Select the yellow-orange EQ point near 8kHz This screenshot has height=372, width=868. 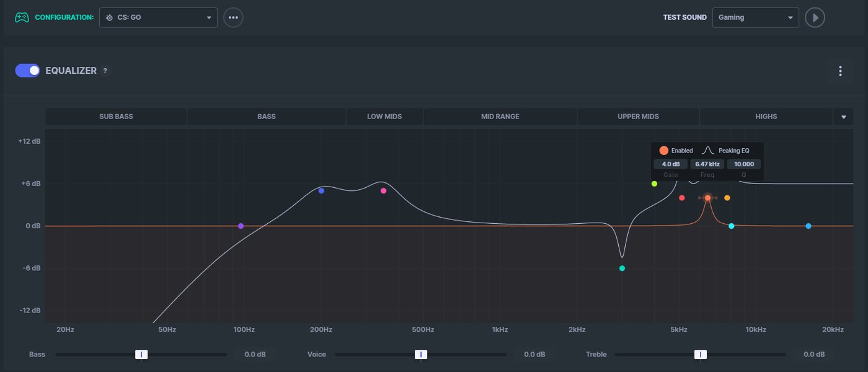[727, 198]
